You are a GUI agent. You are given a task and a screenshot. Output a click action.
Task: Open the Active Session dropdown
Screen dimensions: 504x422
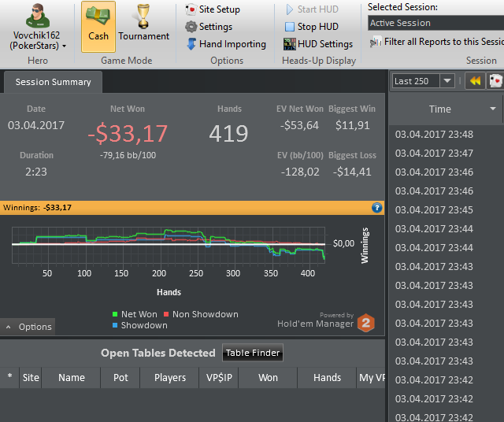tap(435, 23)
